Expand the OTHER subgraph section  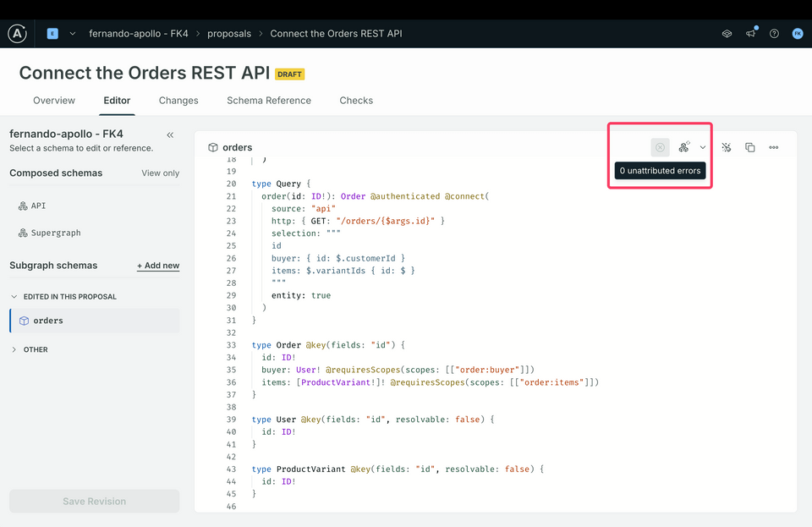pyautogui.click(x=30, y=349)
